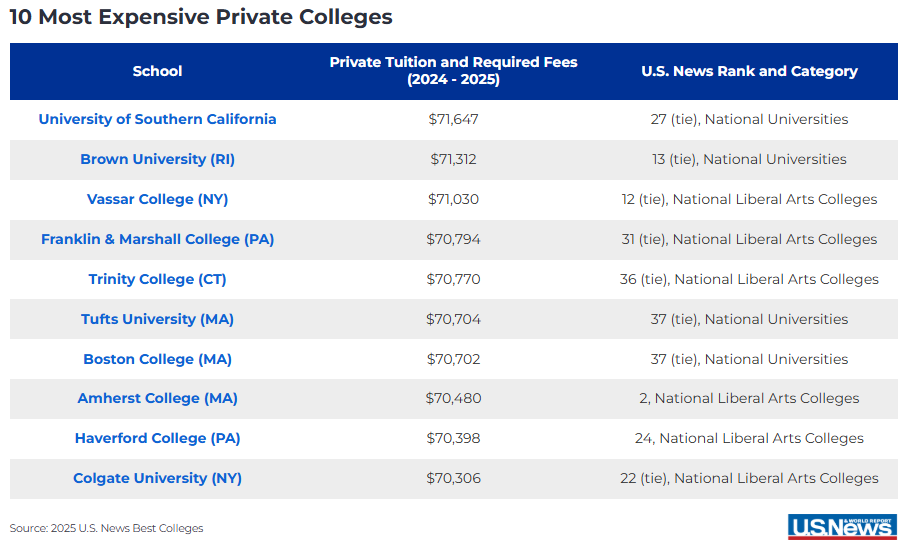Click the Trinity College (CT) link
The image size is (905, 543).
click(x=157, y=279)
